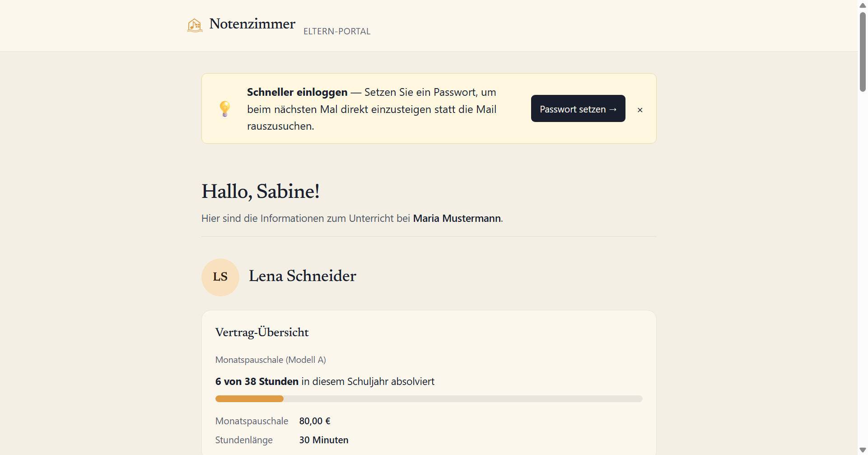This screenshot has height=455, width=868.
Task: Click the Lena Schneider student name
Action: coord(302,276)
